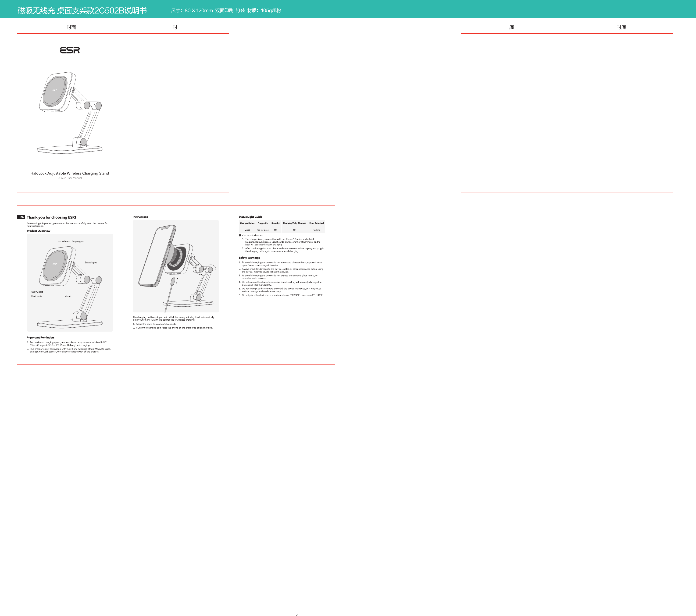Select the 'USB-C port' callout label
The image size is (696, 616).
pos(37,292)
